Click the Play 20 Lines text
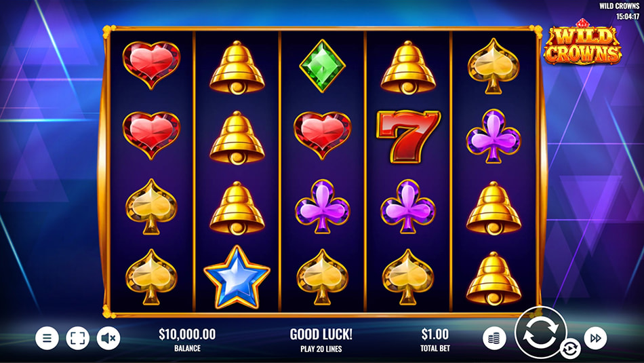Screen dimensions: 644x363 tap(321, 349)
